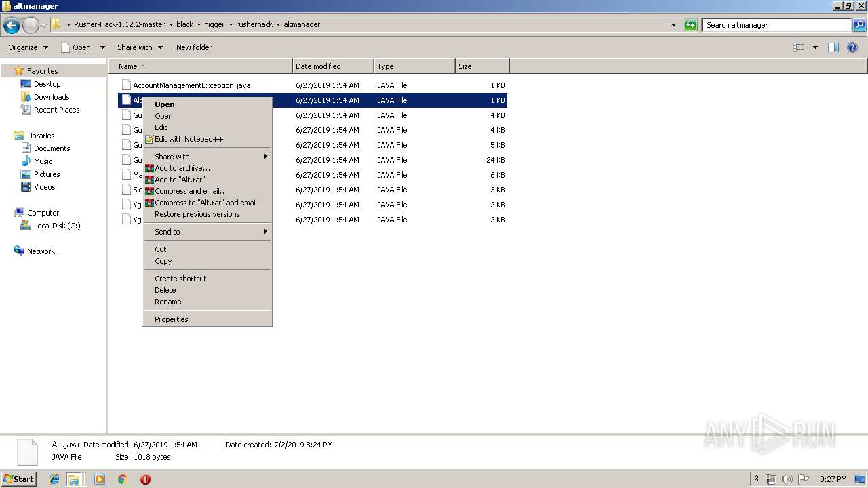Screen dimensions: 868x488
Task: Choose Create shortcut
Action: (x=180, y=279)
